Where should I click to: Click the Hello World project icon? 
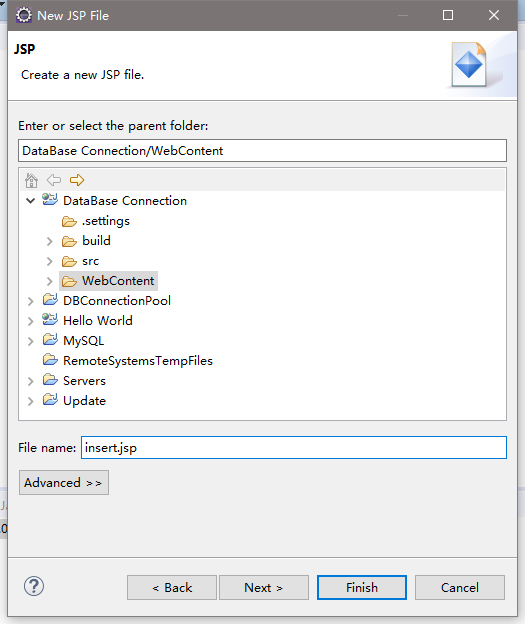coord(50,320)
